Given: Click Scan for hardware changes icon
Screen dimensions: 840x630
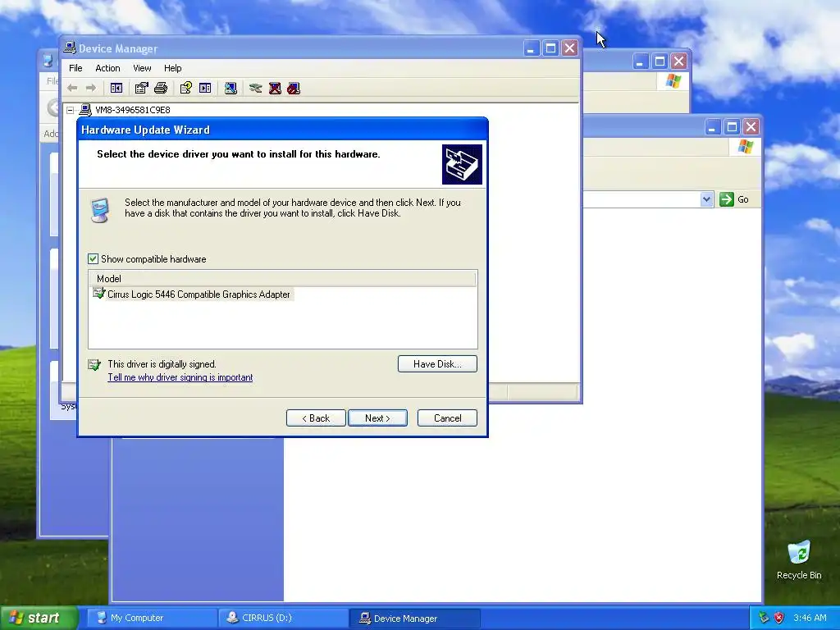Looking at the screenshot, I should tap(231, 88).
